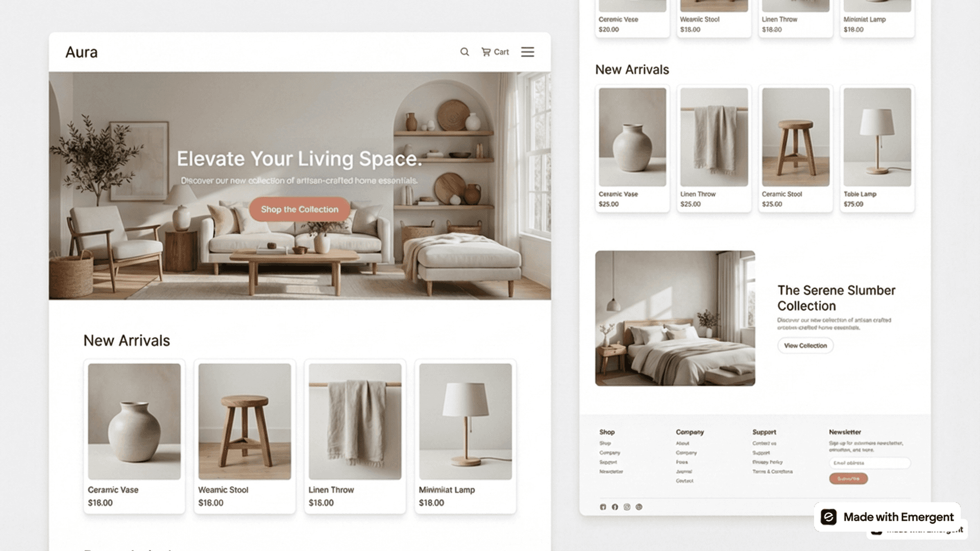The height and width of the screenshot is (551, 980).
Task: Click the Emergent logo icon in badge
Action: click(x=828, y=517)
